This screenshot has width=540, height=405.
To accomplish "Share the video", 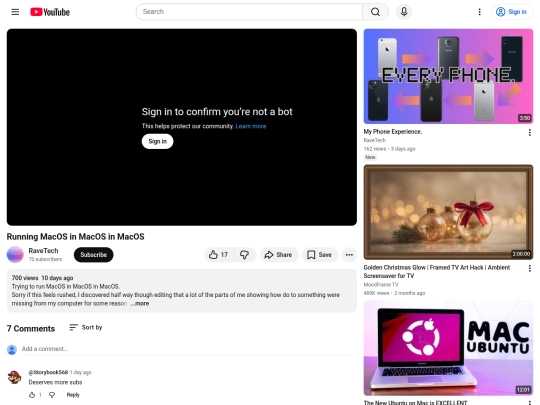I will 279,255.
